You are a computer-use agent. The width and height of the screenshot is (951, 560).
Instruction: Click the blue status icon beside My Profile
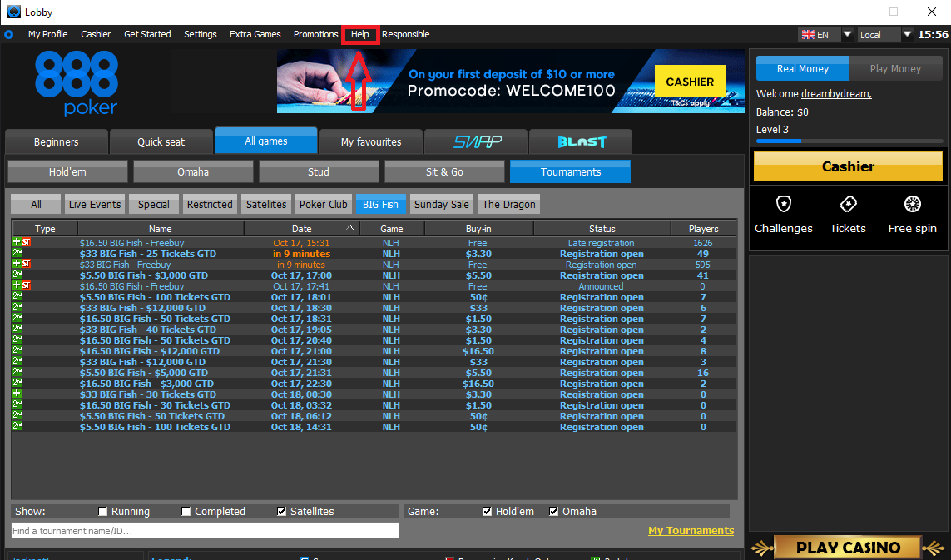click(8, 35)
